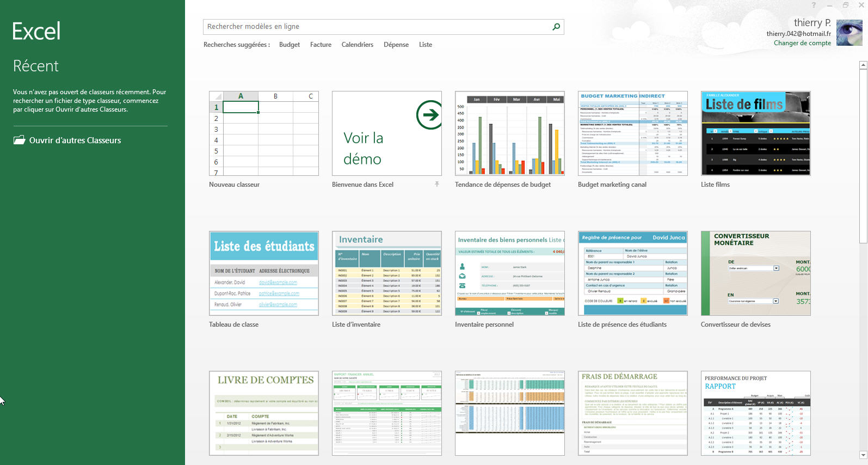This screenshot has width=868, height=465.
Task: Click the scrollbar up arrow
Action: point(863,65)
